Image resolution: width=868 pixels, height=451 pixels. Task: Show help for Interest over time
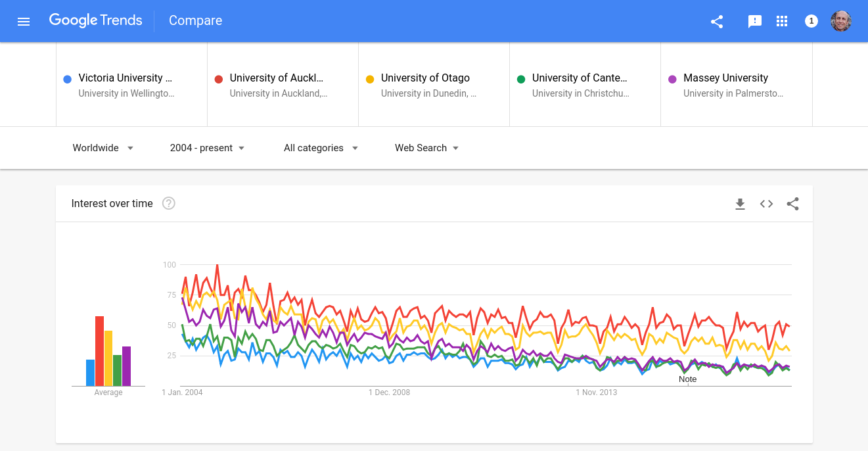(x=169, y=204)
